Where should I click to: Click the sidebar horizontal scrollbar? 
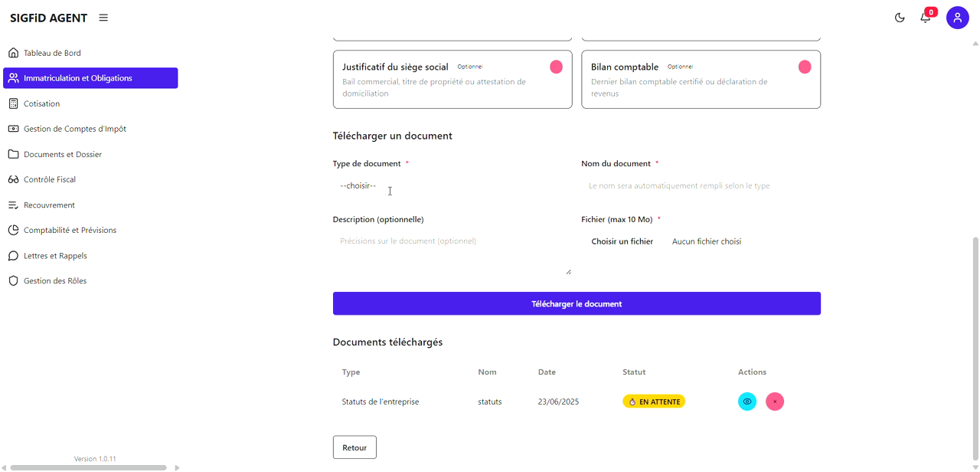point(88,467)
